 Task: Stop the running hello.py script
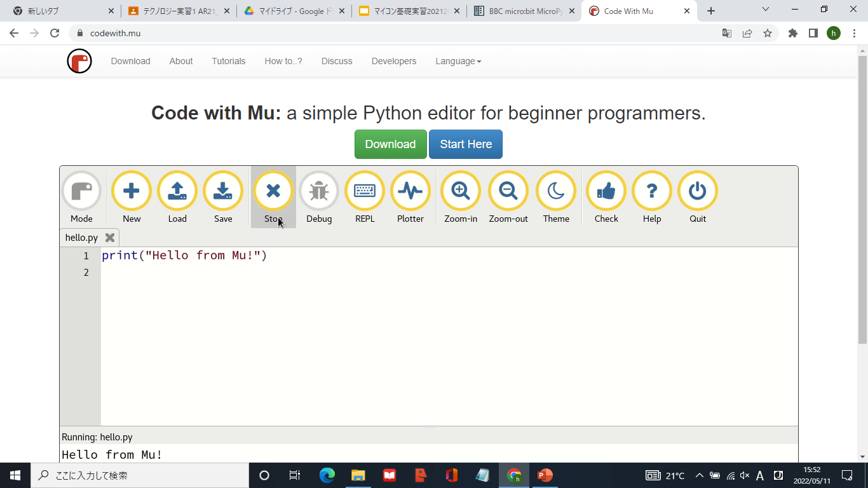(273, 198)
